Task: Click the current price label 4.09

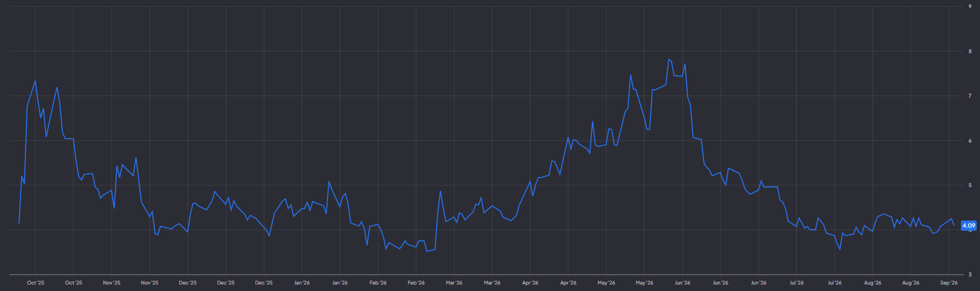Action: click(x=969, y=225)
